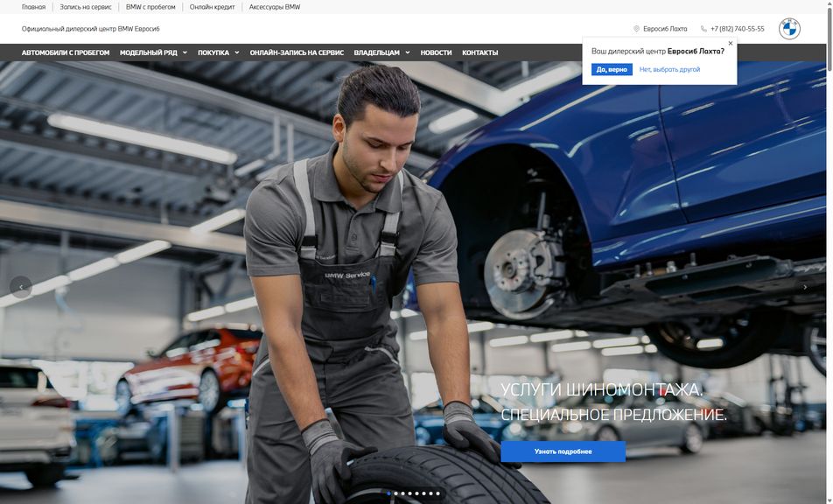
Task: Click the heading УСЛУГИ ШИНОМОНТАЖА.
Action: click(601, 389)
